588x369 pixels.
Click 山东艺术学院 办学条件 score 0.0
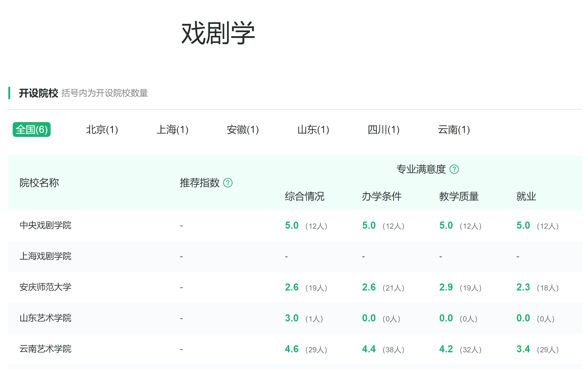[x=369, y=318]
